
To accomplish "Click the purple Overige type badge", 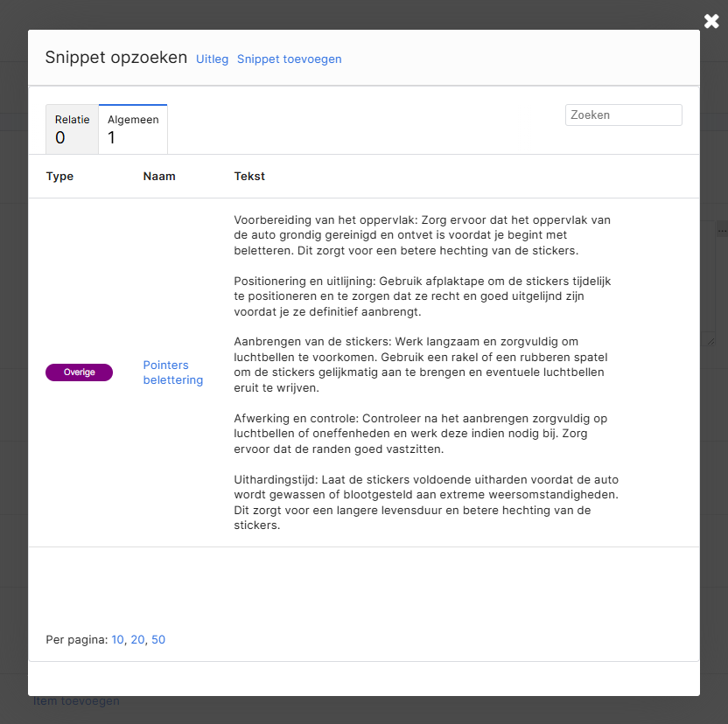I will pos(79,372).
